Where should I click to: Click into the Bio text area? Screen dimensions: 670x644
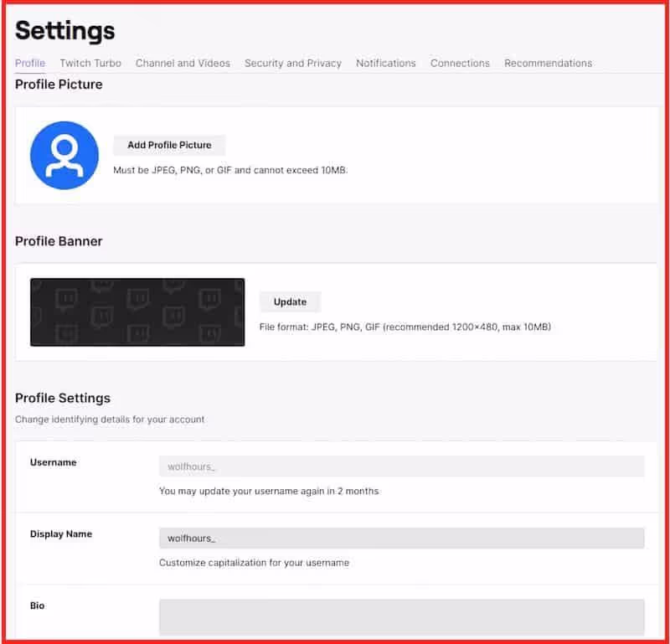click(402, 617)
